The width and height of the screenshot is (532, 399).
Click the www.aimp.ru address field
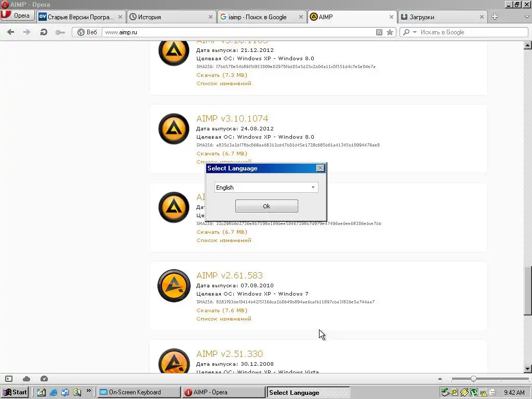coord(237,32)
